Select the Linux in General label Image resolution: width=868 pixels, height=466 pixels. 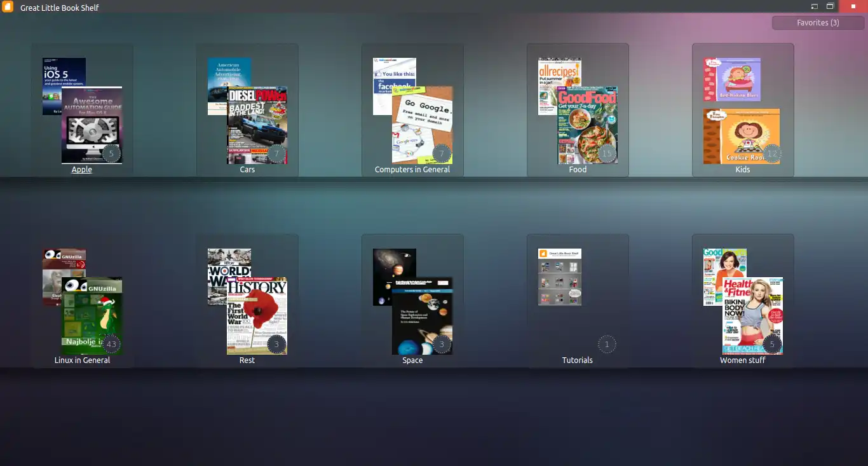(x=82, y=360)
